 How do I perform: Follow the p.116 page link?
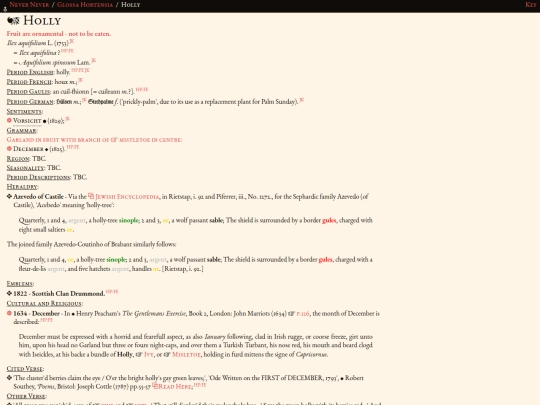click(303, 313)
